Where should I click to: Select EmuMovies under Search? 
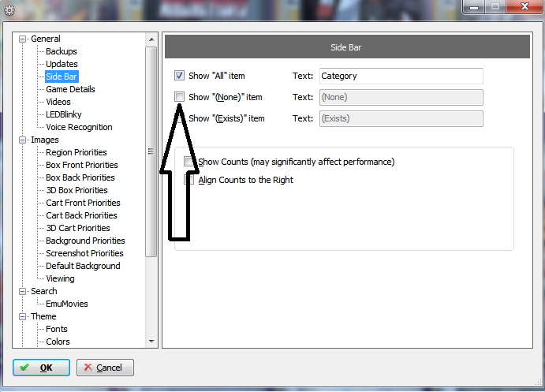pyautogui.click(x=67, y=304)
